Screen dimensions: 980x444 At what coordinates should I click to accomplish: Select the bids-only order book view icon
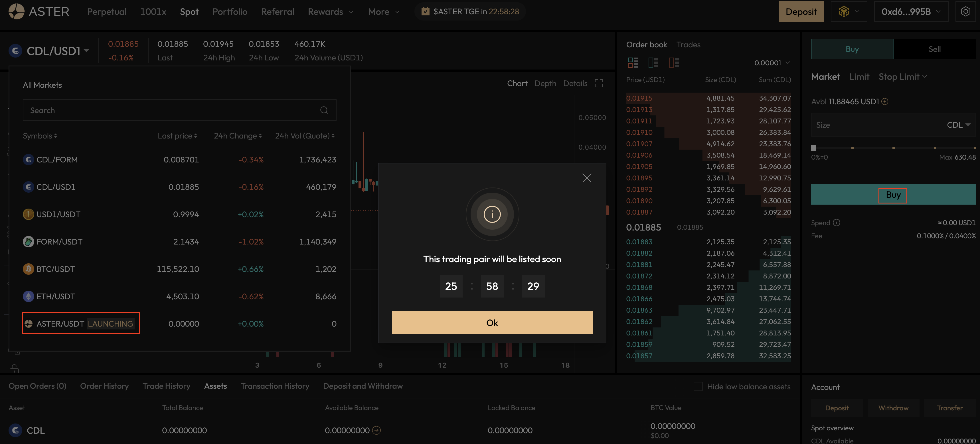(x=653, y=62)
